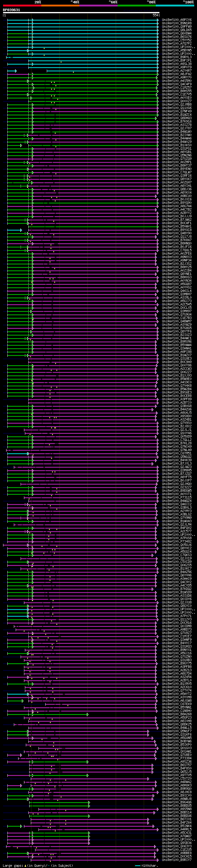Select hit label UniRef100_C5YY52
The width and height of the screenshot is (197, 868).
pyautogui.click(x=176, y=40)
